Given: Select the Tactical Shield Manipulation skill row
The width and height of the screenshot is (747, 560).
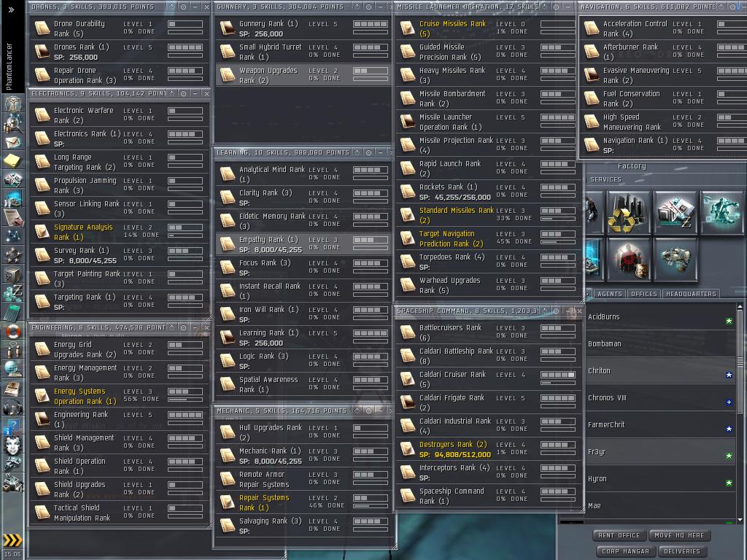Looking at the screenshot, I should (119, 513).
